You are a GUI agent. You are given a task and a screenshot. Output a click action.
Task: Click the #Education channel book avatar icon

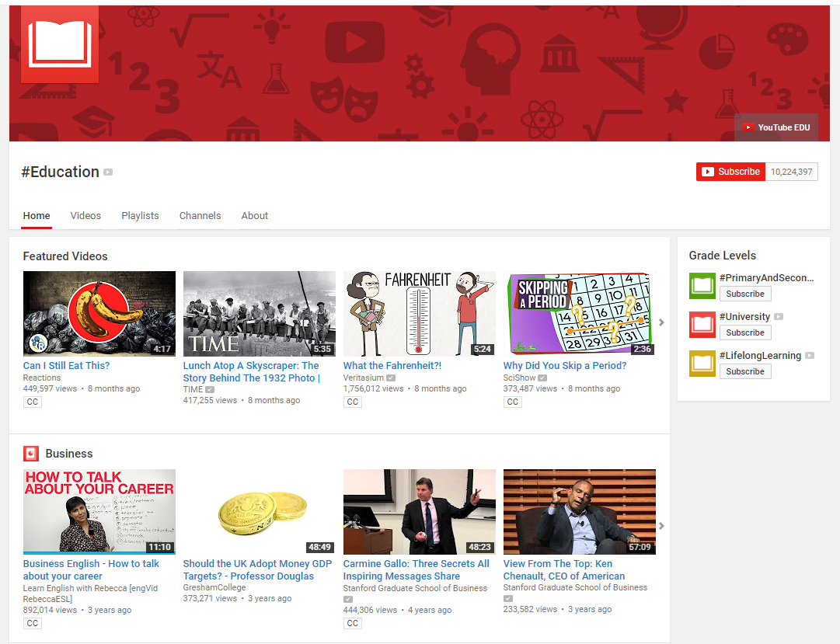pyautogui.click(x=60, y=44)
